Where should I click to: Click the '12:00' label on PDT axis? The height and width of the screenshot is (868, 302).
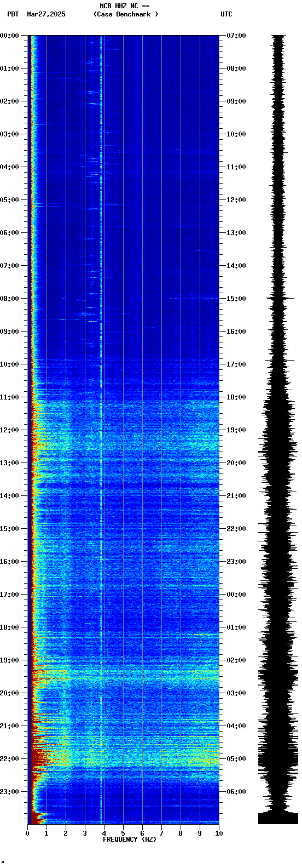9,430
